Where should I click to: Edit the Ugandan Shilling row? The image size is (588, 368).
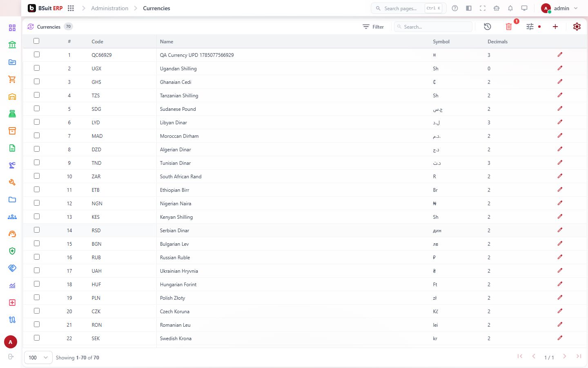pos(560,68)
